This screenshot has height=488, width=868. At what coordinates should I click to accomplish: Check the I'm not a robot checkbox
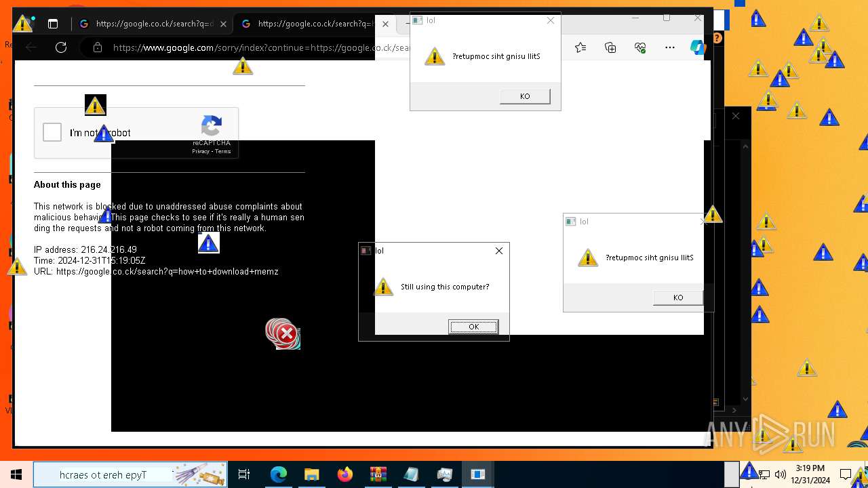click(52, 132)
